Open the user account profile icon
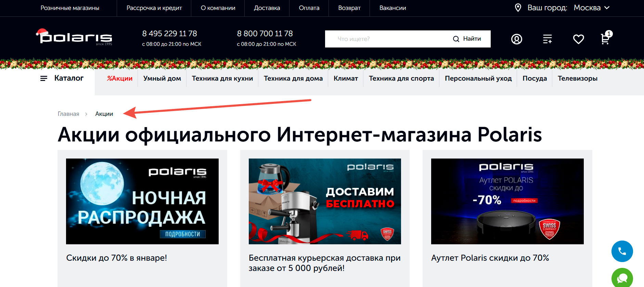 pyautogui.click(x=516, y=39)
